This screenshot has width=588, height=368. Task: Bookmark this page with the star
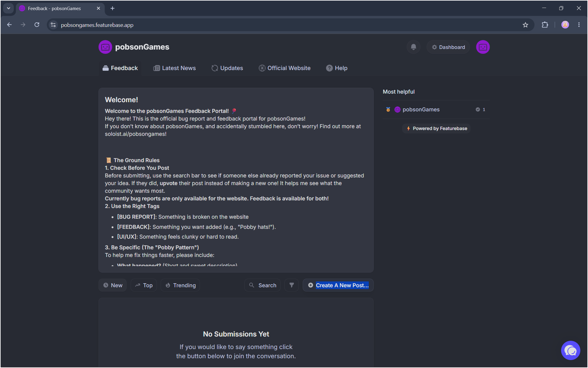click(x=525, y=25)
